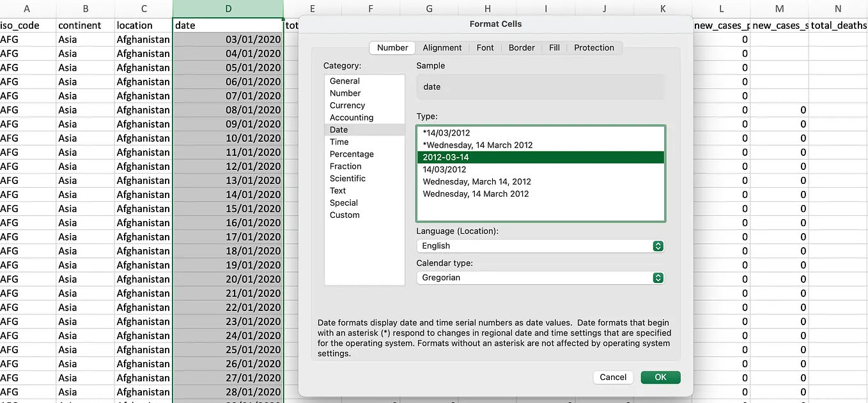
Task: Click the total_deaths header cell
Action: (838, 26)
